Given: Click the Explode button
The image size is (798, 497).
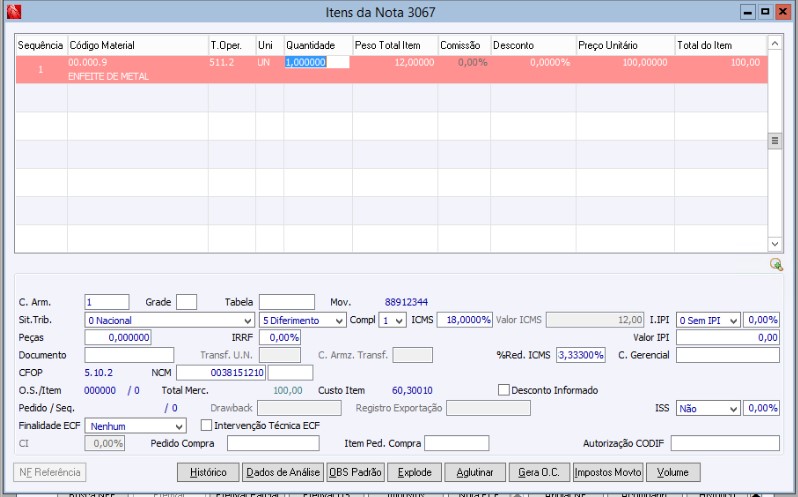Looking at the screenshot, I should [415, 473].
